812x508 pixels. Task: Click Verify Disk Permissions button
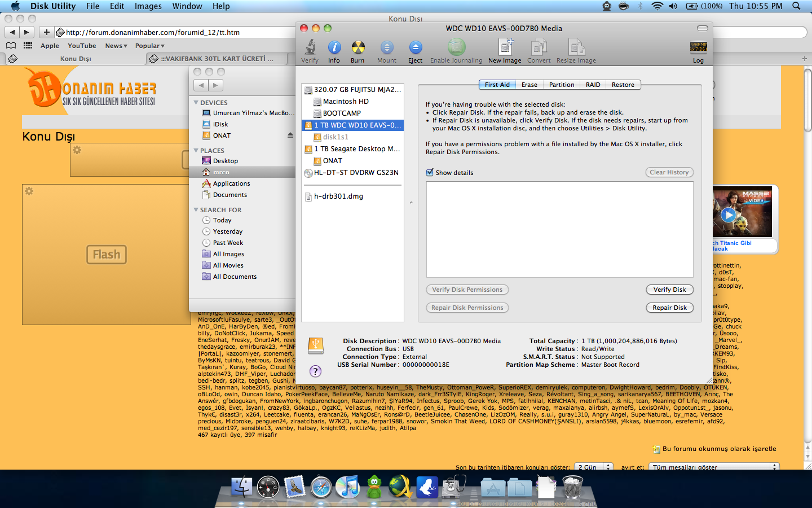[x=467, y=290]
